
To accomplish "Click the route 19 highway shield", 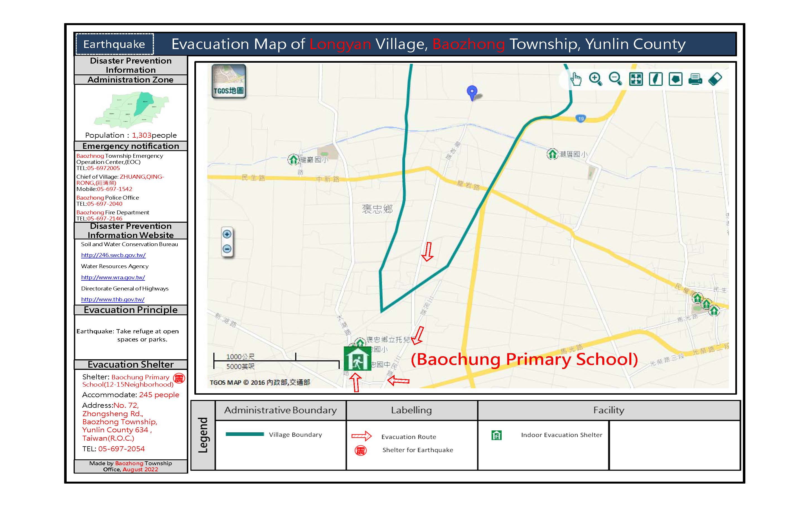I will pyautogui.click(x=581, y=118).
